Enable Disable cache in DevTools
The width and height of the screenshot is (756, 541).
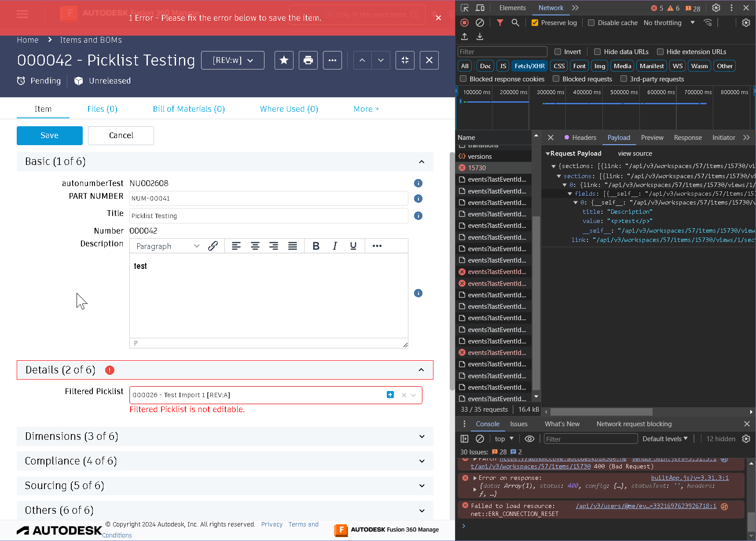(591, 22)
